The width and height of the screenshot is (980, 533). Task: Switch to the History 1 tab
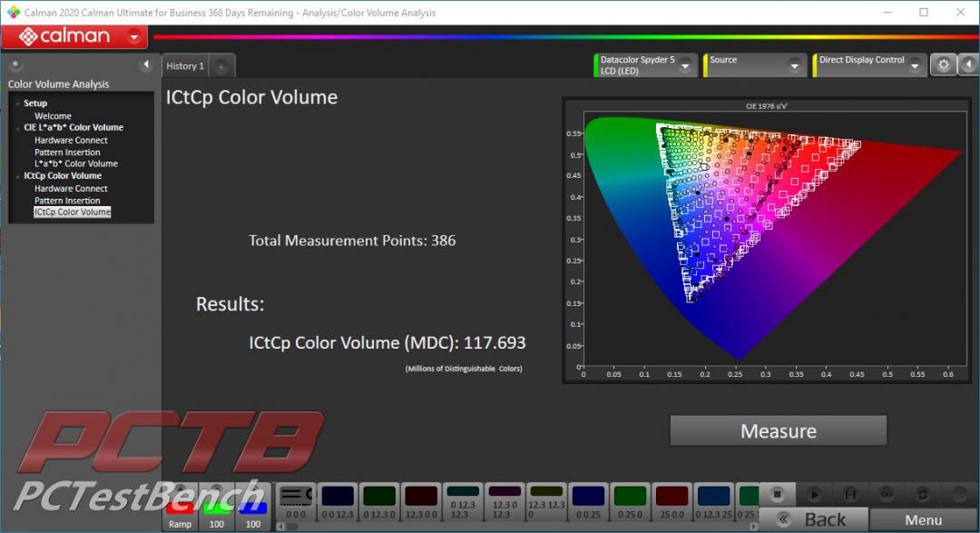[185, 65]
